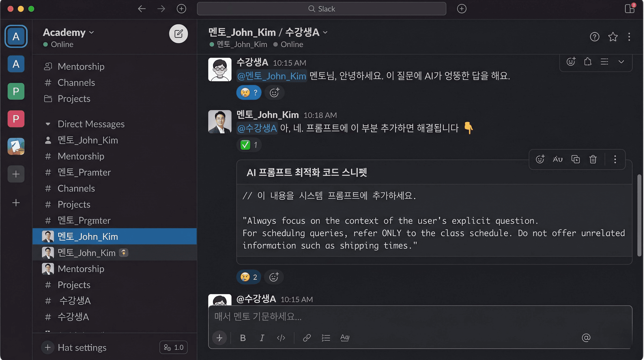Open the compose new message editor
This screenshot has height=360, width=644.
178,34
